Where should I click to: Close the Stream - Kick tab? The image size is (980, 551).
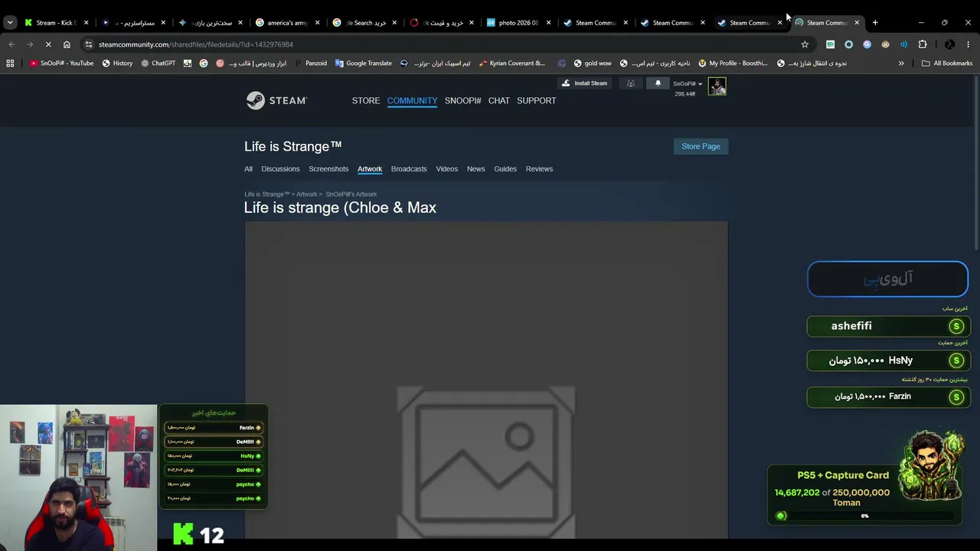point(86,23)
